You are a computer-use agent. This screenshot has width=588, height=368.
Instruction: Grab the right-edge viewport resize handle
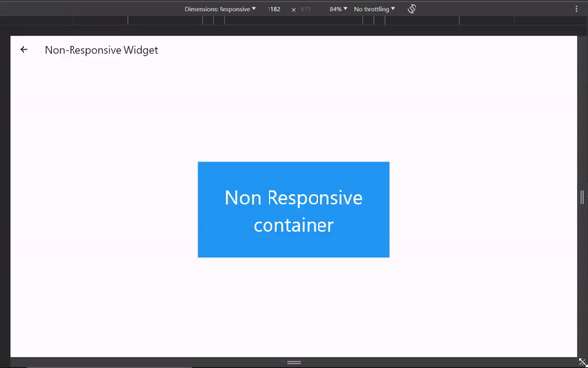[582, 197]
